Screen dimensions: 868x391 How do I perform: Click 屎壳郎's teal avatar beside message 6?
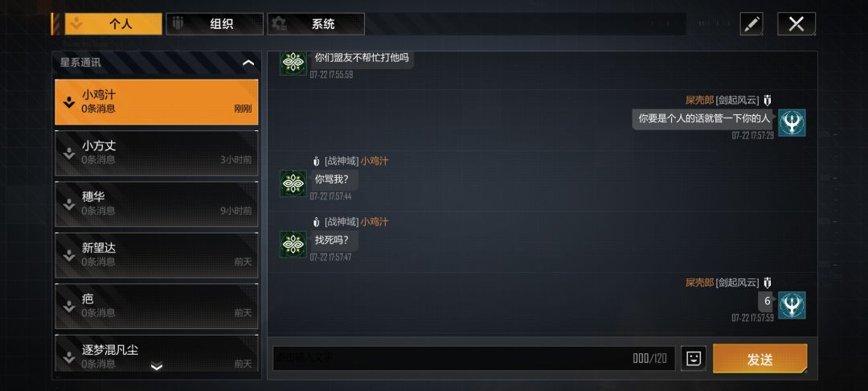(792, 305)
